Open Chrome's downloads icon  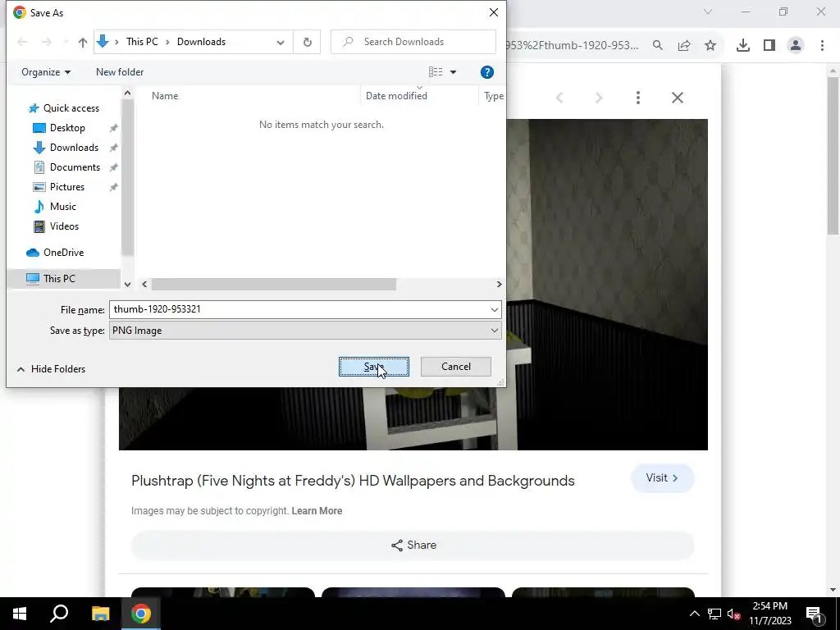pyautogui.click(x=743, y=46)
